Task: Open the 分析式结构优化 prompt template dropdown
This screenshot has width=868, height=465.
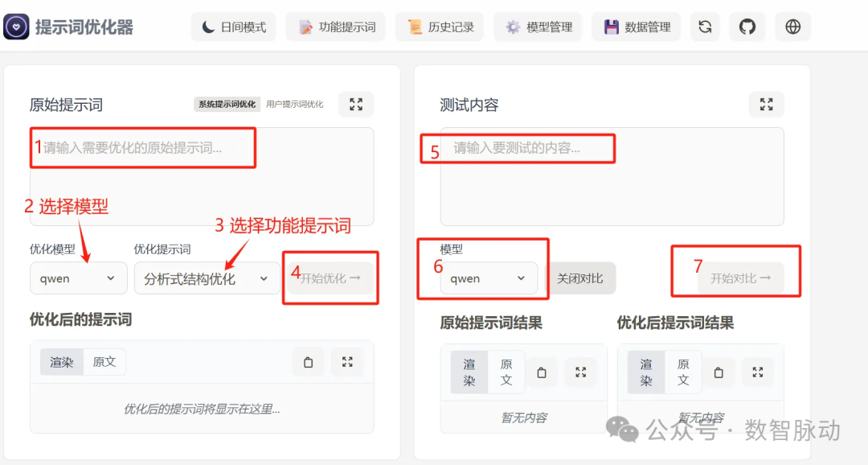Action: click(x=207, y=278)
